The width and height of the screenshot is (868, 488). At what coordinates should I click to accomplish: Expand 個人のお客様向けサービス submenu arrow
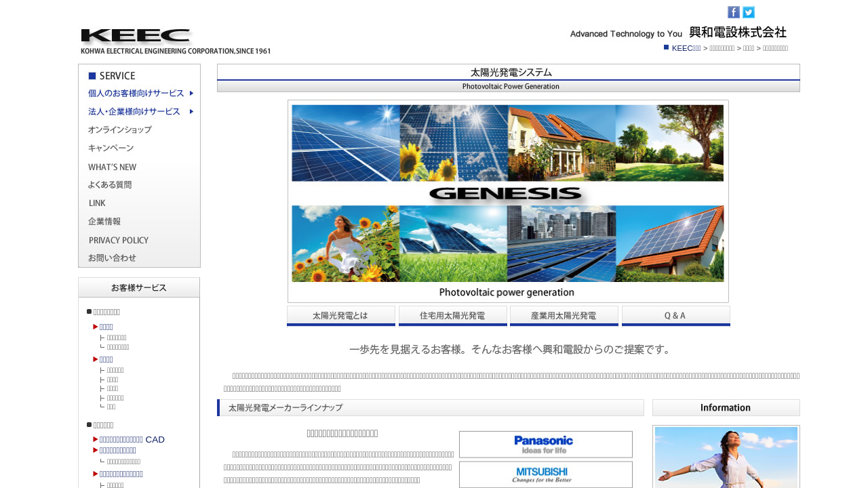point(192,94)
